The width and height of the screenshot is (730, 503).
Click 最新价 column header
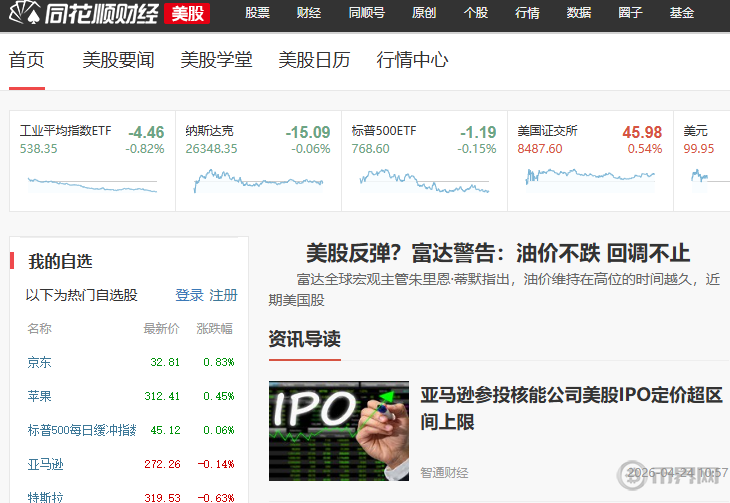161,329
